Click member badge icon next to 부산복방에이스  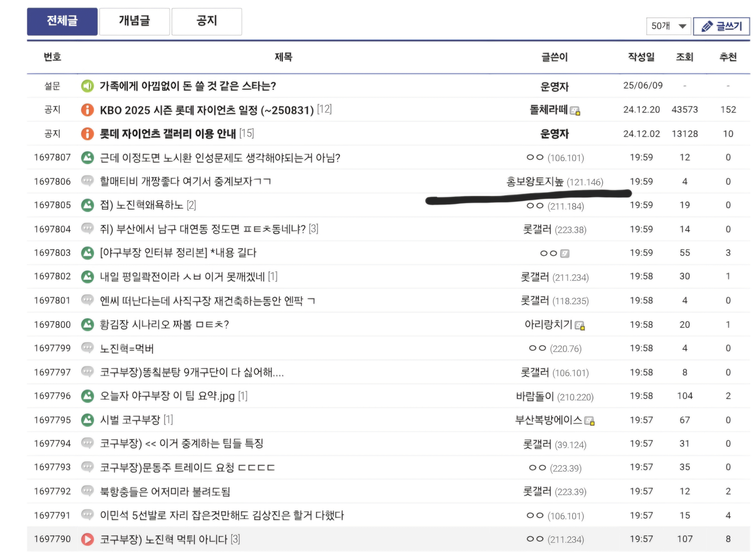(589, 421)
